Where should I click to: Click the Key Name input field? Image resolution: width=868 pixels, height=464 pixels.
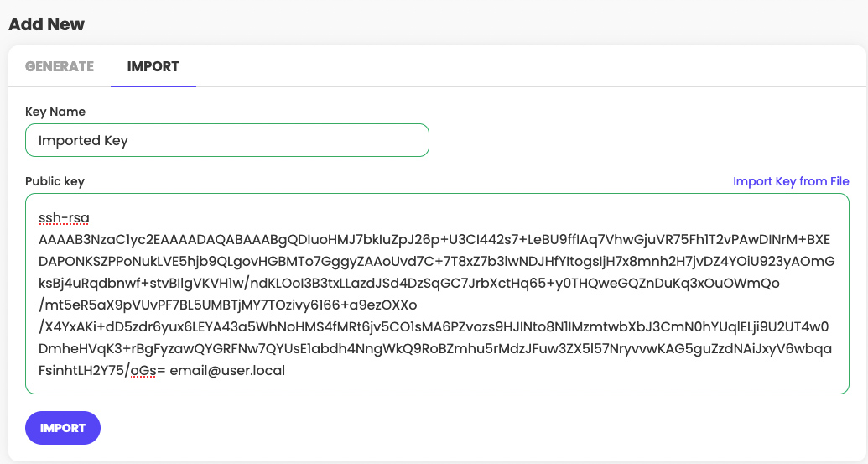[x=227, y=140]
